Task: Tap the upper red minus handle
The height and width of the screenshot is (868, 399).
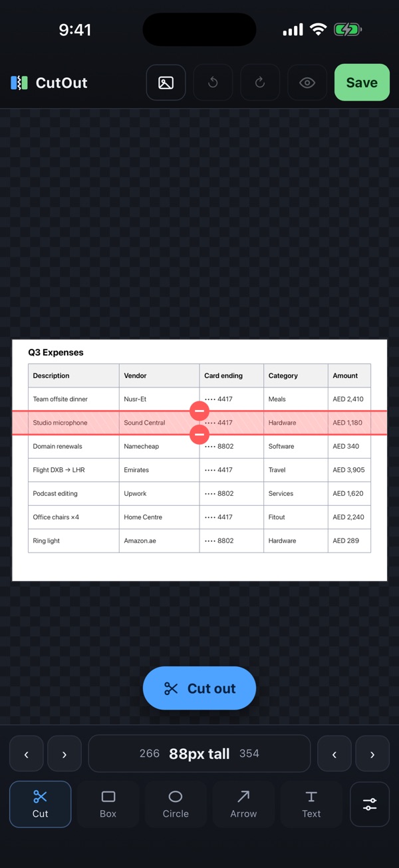Action: [199, 411]
